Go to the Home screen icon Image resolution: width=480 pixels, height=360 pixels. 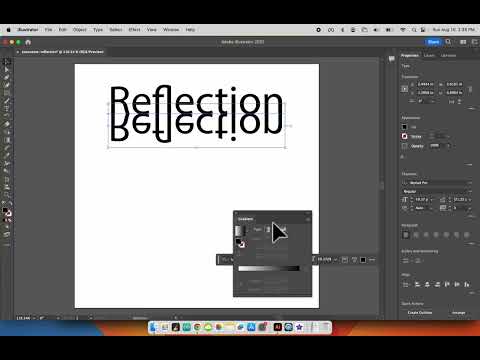28,42
